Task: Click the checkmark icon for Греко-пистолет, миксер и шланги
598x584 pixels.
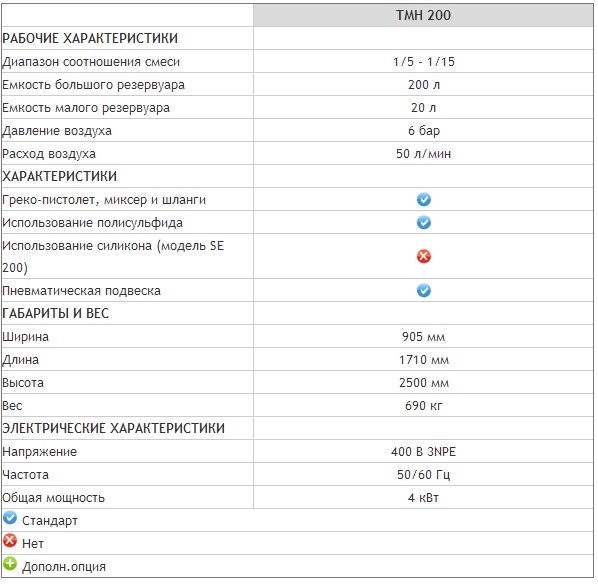Action: coord(423,199)
